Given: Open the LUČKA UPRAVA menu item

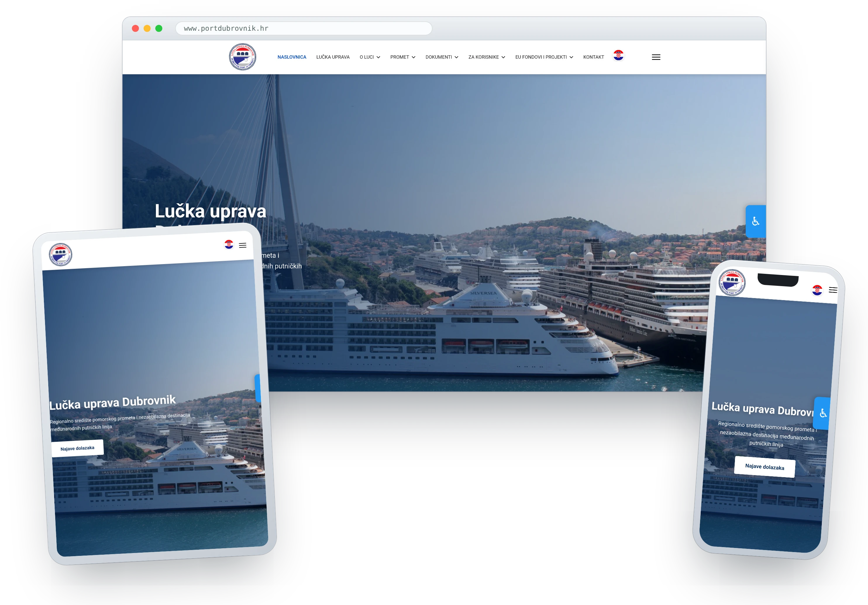Looking at the screenshot, I should pos(333,57).
